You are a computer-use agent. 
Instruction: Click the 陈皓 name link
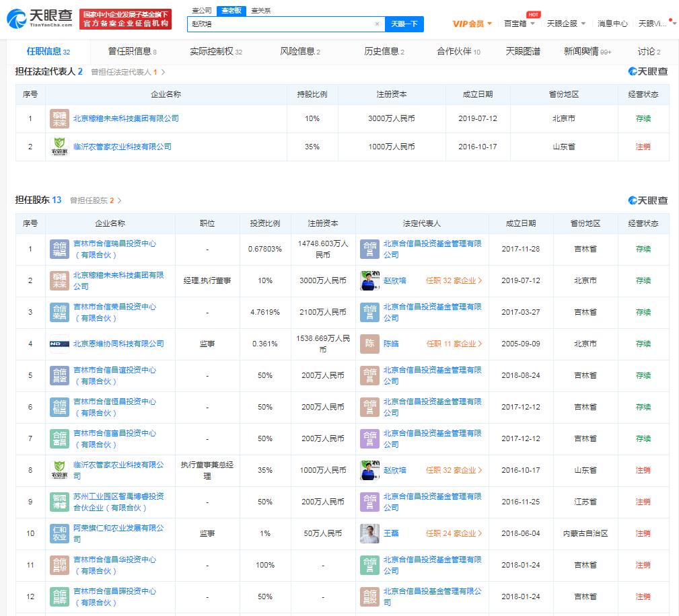(391, 344)
